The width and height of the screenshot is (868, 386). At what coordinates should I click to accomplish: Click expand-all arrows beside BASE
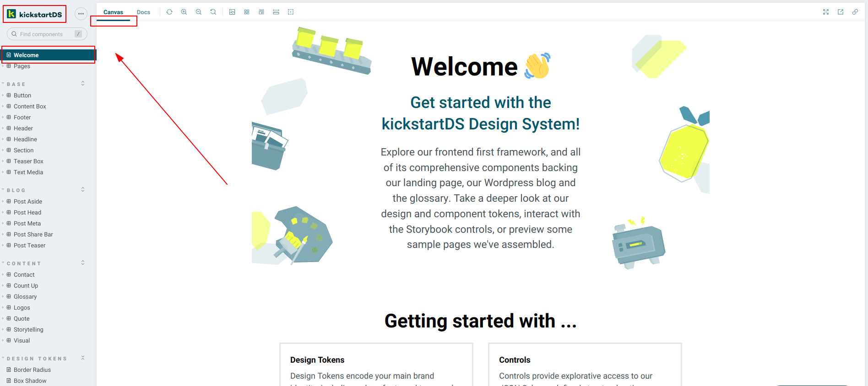pyautogui.click(x=83, y=83)
